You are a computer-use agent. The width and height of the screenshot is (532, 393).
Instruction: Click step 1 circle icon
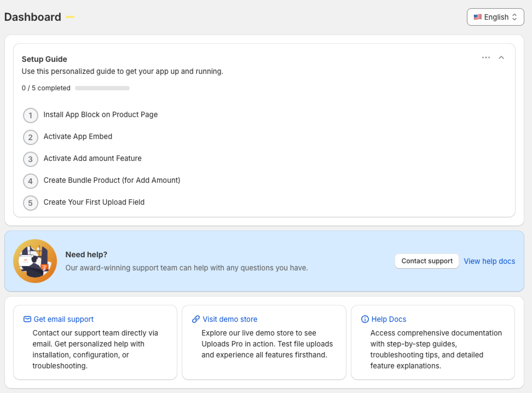(30, 115)
